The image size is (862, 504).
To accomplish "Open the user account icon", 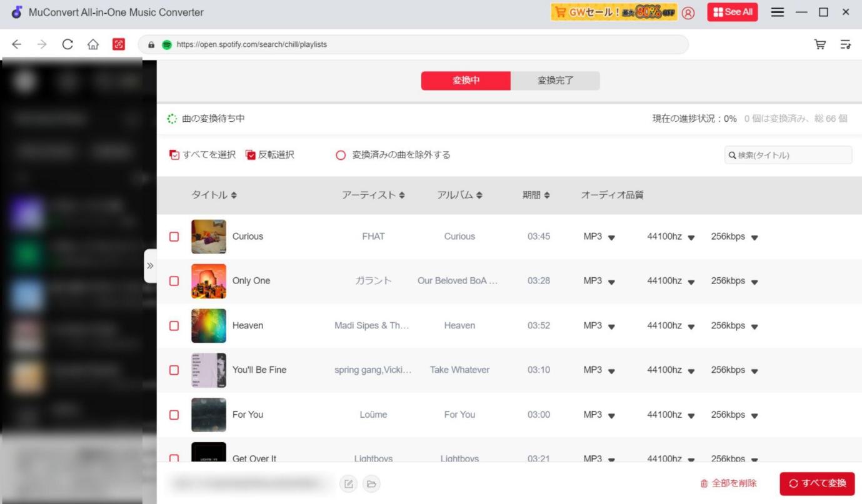I will coord(688,12).
